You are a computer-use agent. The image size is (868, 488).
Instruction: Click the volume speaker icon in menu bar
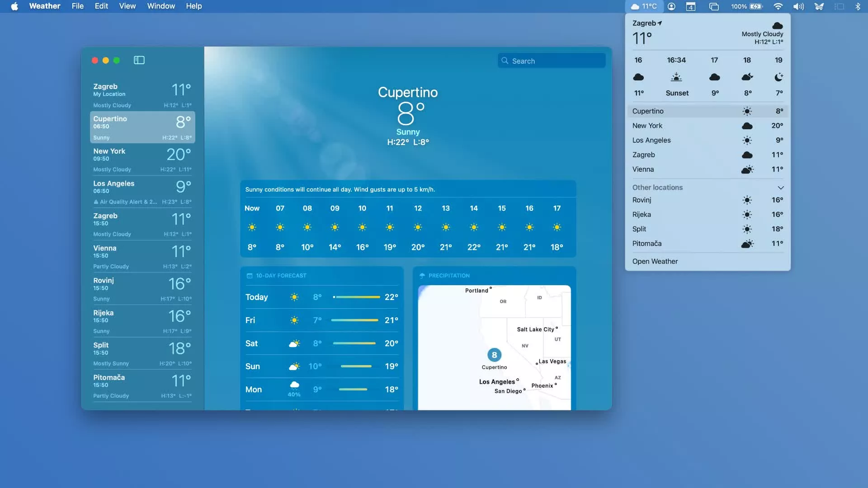(x=798, y=6)
